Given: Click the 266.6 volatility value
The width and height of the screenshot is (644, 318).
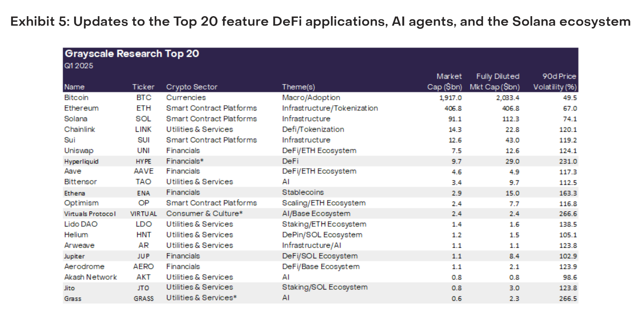Looking at the screenshot, I should 568,214.
